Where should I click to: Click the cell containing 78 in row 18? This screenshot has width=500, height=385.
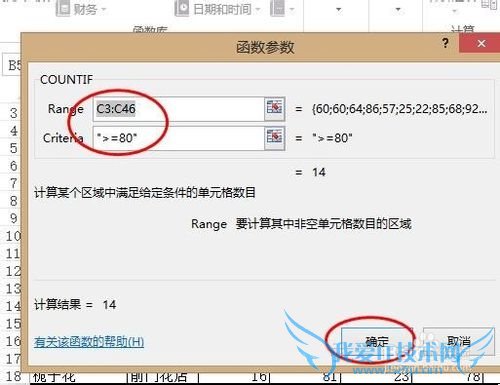[x=449, y=377]
